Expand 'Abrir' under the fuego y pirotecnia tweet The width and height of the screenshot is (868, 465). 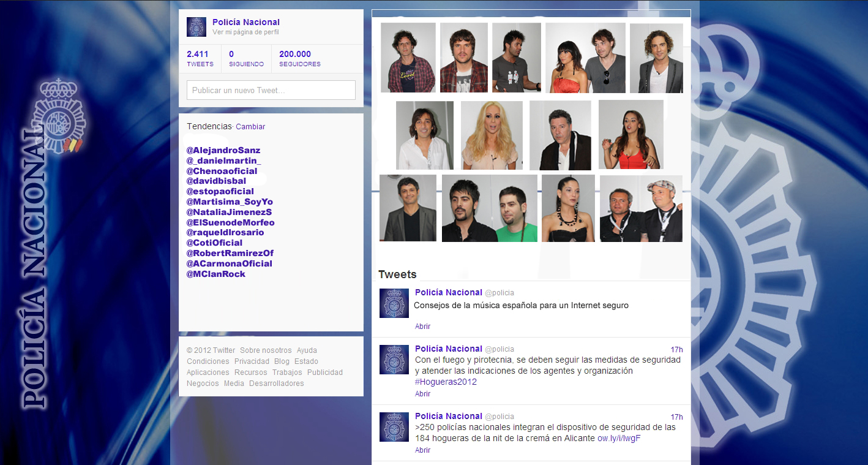pos(422,394)
